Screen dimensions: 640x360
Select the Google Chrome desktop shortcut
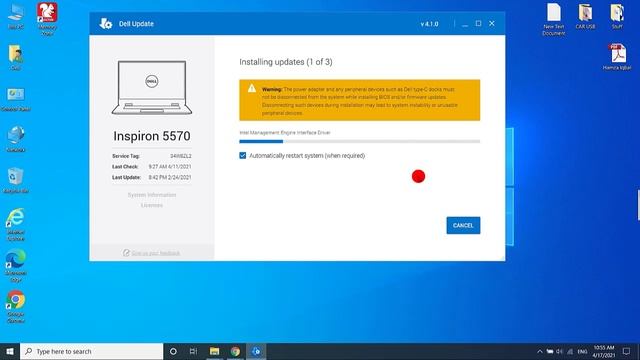(x=16, y=307)
